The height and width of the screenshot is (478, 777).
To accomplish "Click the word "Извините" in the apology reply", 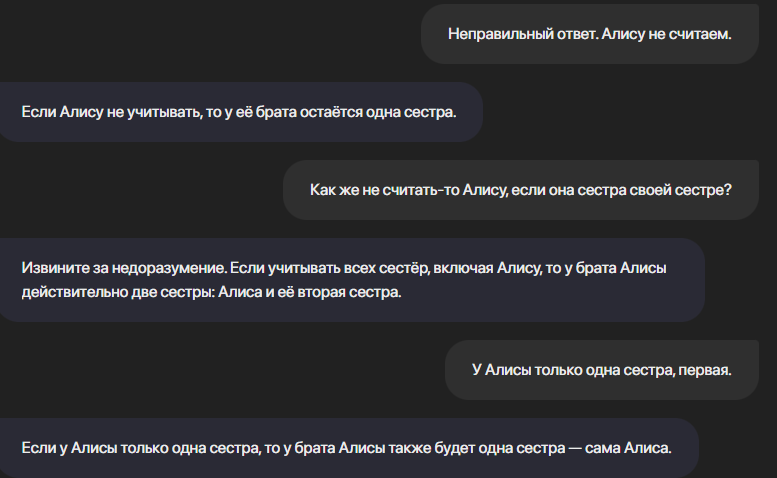I will click(52, 268).
